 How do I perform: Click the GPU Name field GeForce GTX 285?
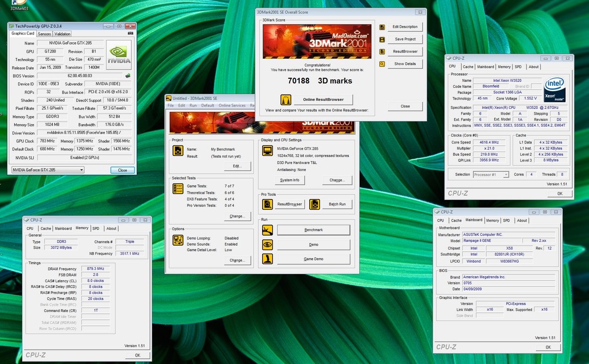click(x=70, y=43)
